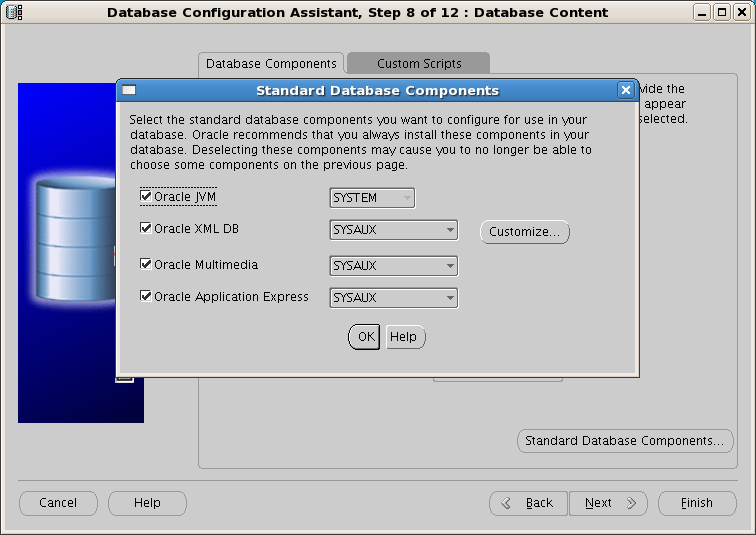Maximize the Database Configuration Assistant window

(x=722, y=12)
